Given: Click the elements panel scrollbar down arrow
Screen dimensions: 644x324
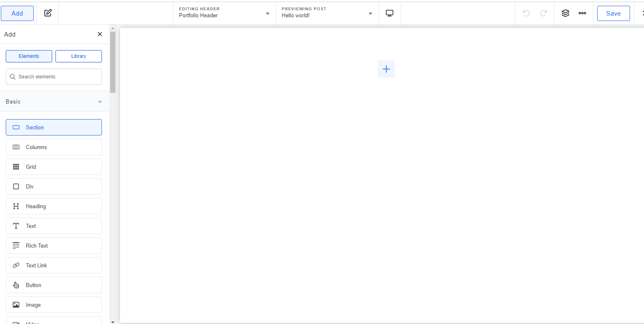Looking at the screenshot, I should coord(113,322).
